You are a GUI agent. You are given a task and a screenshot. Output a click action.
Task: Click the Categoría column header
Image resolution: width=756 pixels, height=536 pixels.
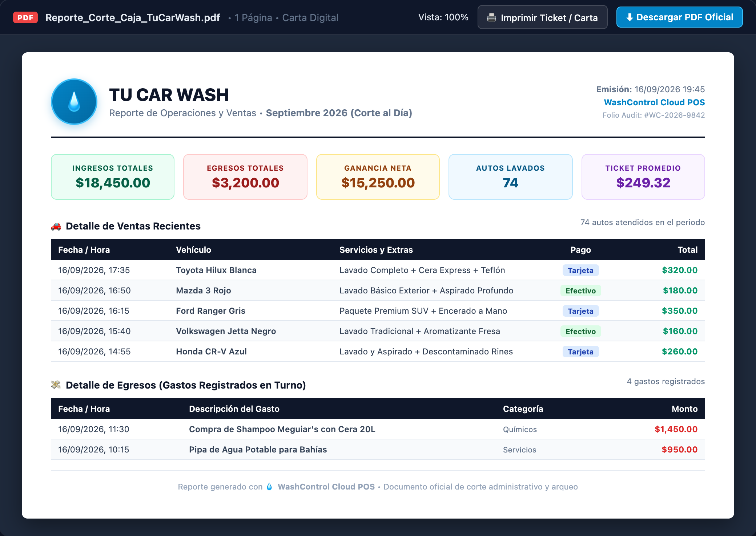tap(523, 409)
